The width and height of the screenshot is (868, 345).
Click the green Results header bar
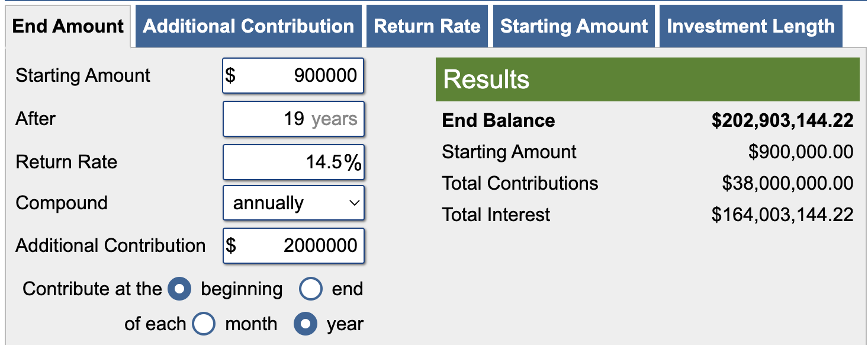[648, 79]
